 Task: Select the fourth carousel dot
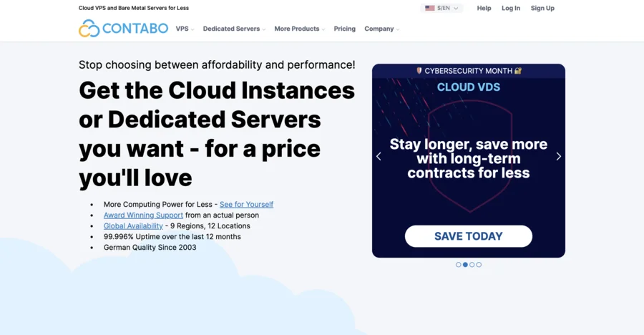pos(479,265)
